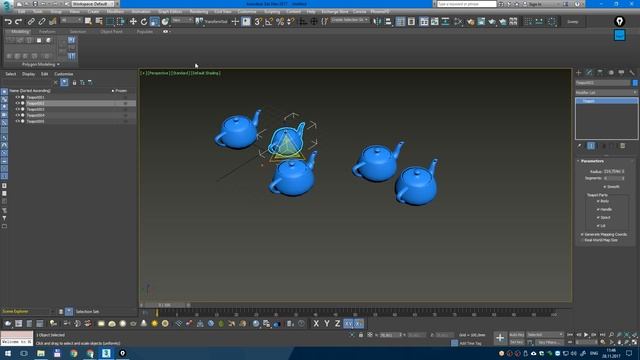
Task: Toggle the Percent Snap icon
Action: coord(280,21)
